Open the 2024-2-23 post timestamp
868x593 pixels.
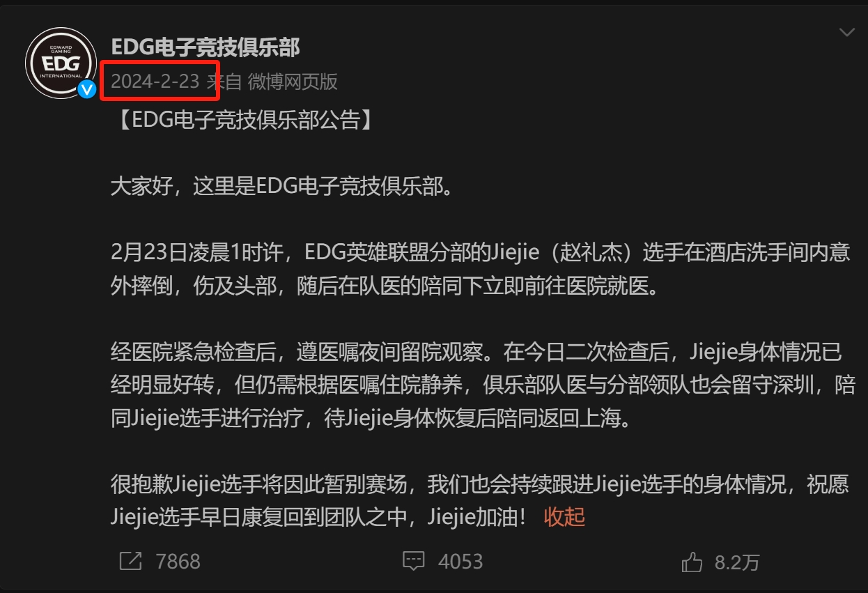pos(155,82)
